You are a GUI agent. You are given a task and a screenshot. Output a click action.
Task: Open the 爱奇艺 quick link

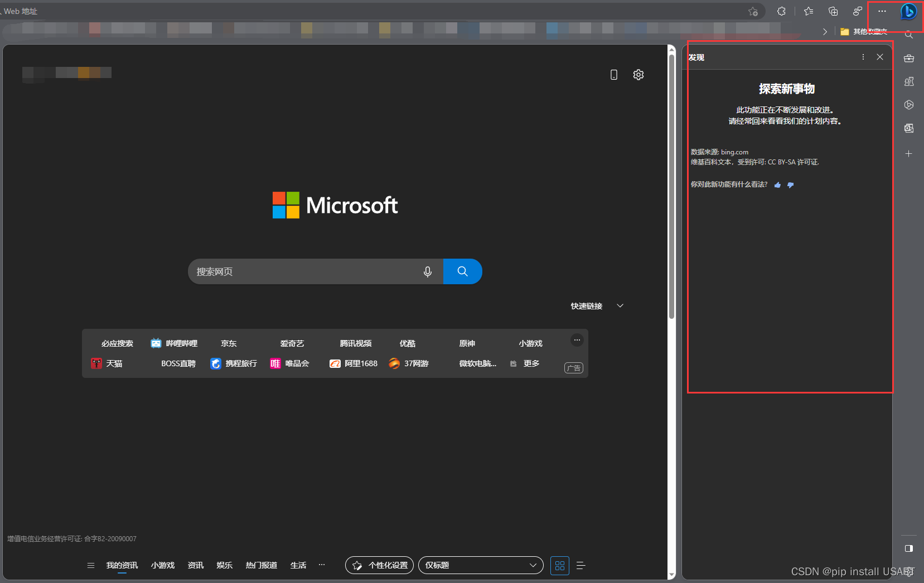[292, 343]
